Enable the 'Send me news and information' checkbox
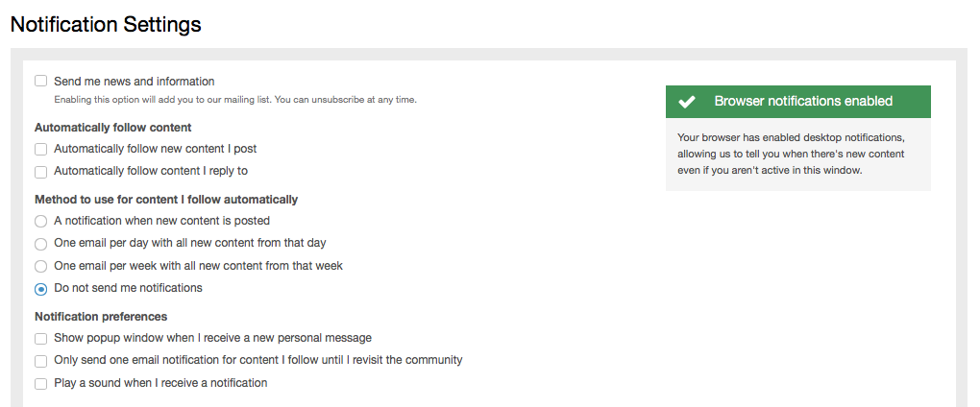 click(41, 82)
